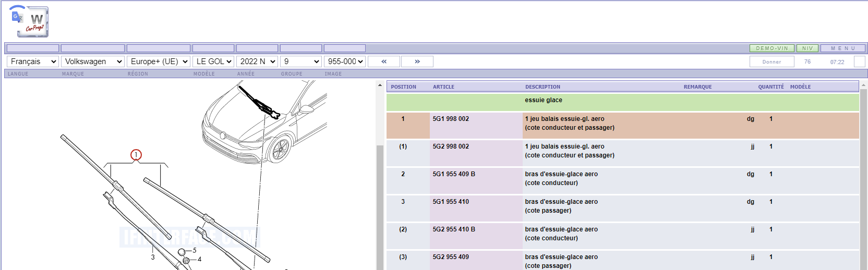Click callout number 5 in wiper diagram

(x=195, y=251)
